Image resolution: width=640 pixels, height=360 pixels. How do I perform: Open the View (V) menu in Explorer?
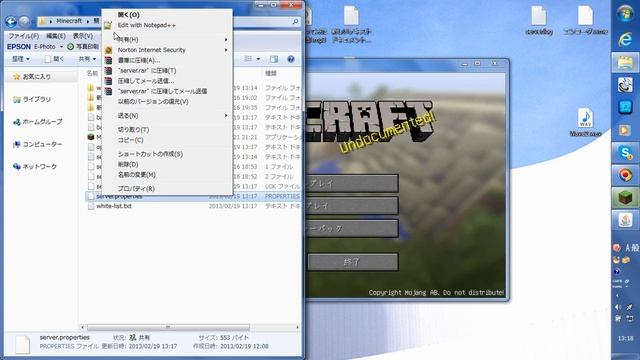point(83,36)
